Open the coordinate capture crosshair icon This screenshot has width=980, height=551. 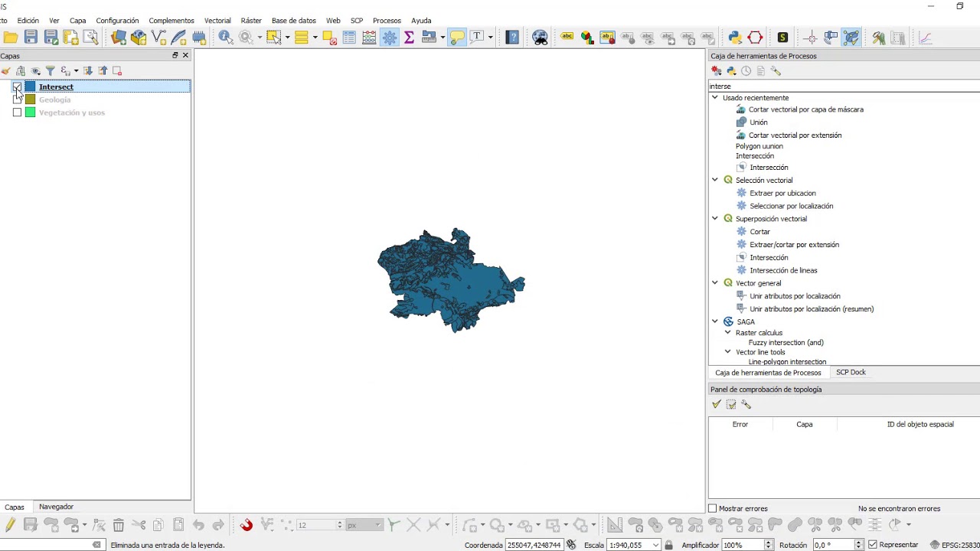pos(811,37)
